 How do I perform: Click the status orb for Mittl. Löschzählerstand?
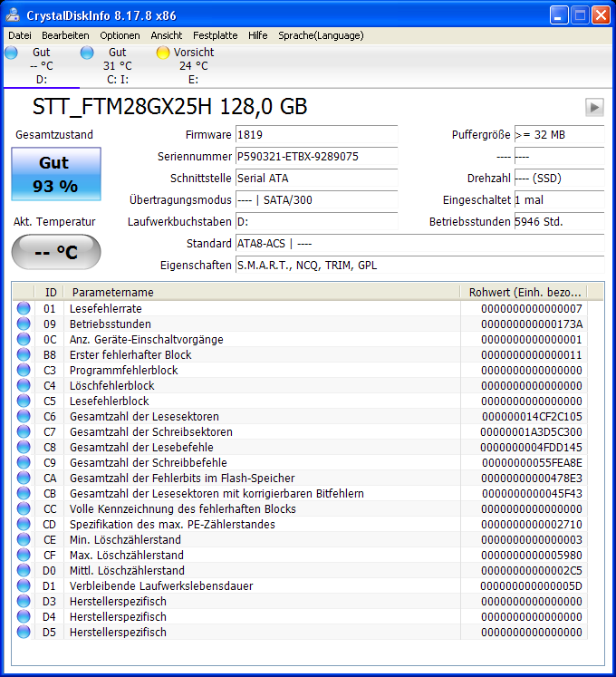point(24,570)
